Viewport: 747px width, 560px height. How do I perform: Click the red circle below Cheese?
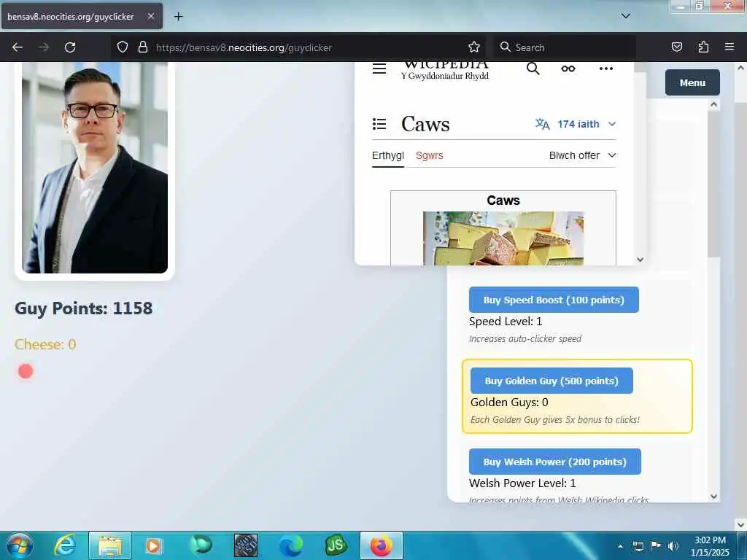(26, 371)
